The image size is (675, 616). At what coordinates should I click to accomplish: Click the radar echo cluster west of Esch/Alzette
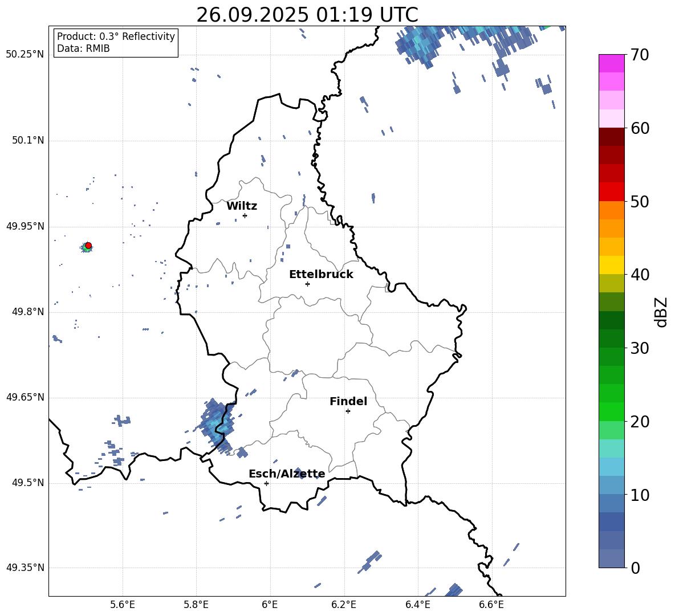217,426
